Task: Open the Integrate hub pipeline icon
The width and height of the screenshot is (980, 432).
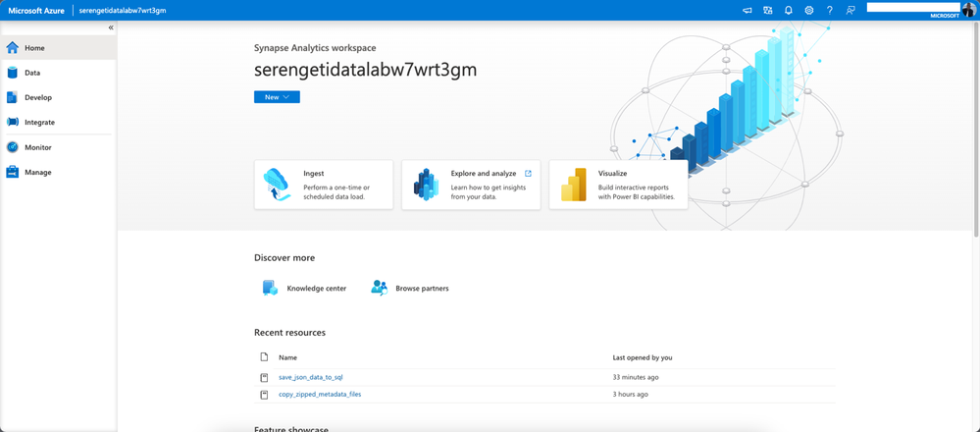Action: click(x=12, y=123)
